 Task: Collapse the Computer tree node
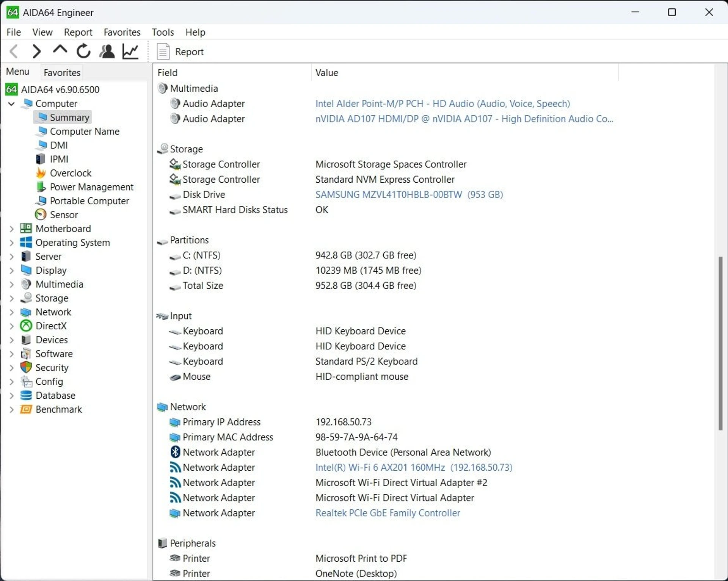11,104
